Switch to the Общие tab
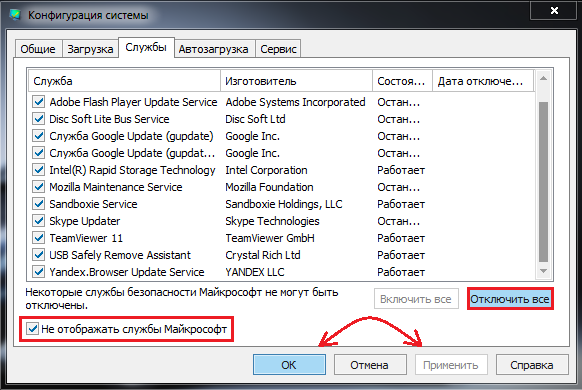Screen dimensions: 582x390 click(x=38, y=49)
